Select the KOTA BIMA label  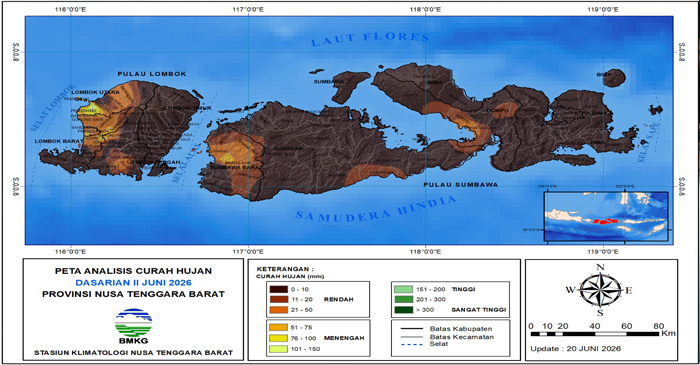[591, 113]
